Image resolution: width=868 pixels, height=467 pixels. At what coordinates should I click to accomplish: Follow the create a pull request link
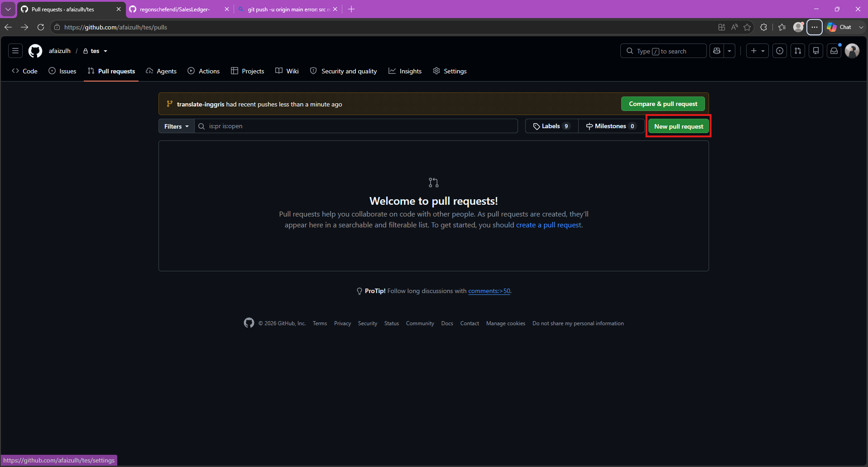point(549,225)
